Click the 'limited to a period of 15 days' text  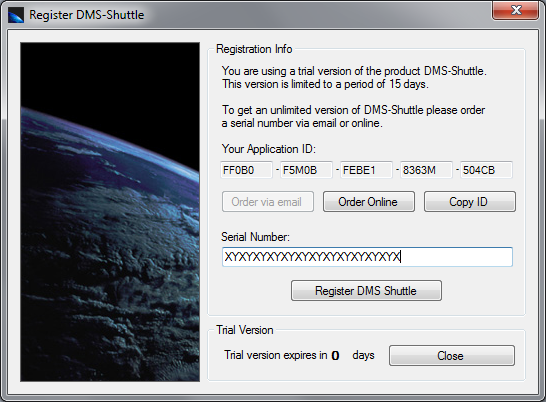point(360,84)
